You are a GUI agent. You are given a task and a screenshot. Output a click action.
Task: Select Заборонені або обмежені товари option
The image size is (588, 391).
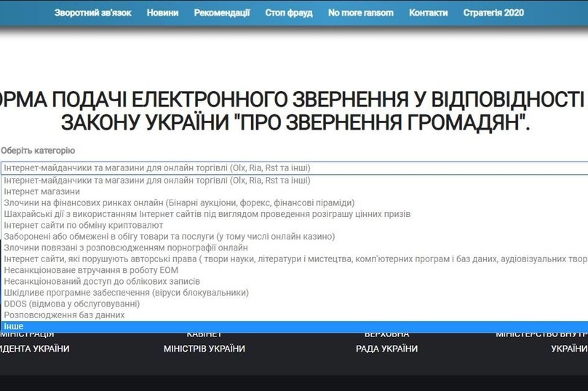(x=169, y=237)
